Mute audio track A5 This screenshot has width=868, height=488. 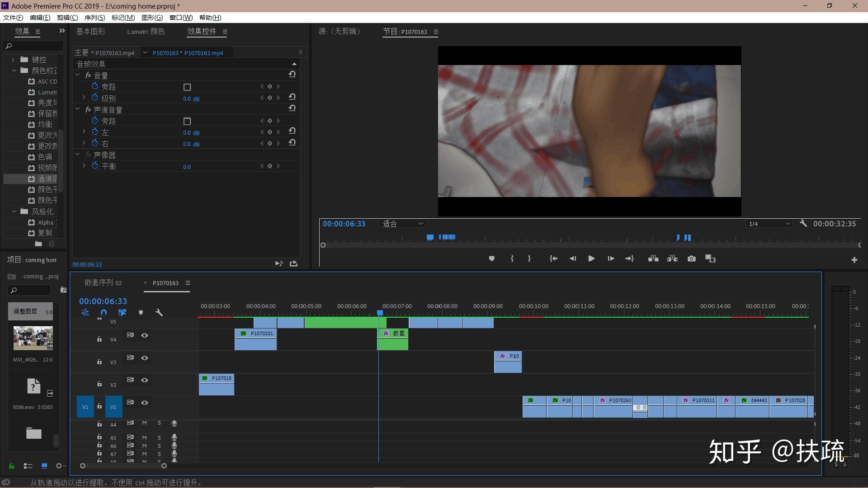tap(144, 437)
